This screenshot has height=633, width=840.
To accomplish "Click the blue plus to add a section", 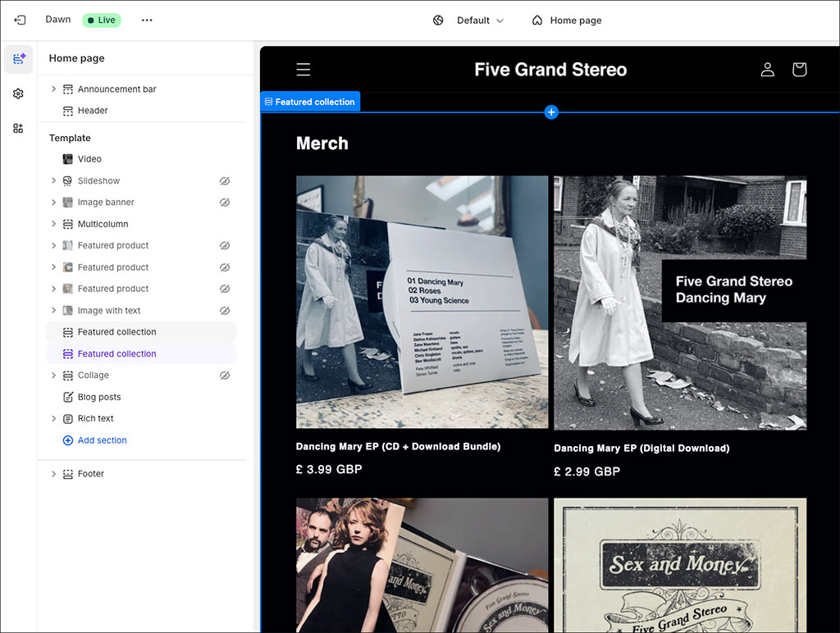I will point(550,112).
